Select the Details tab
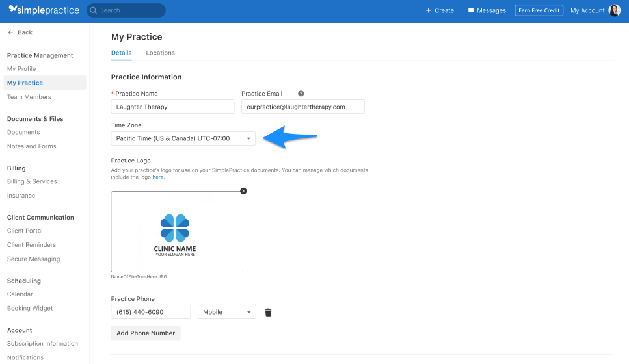Viewport: 629px width, 364px height. 121,53
